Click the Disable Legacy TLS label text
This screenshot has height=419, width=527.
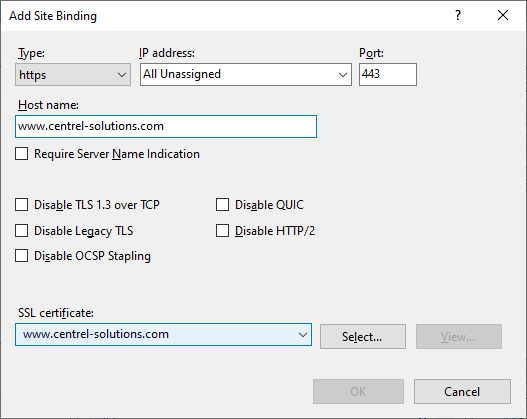click(x=84, y=231)
